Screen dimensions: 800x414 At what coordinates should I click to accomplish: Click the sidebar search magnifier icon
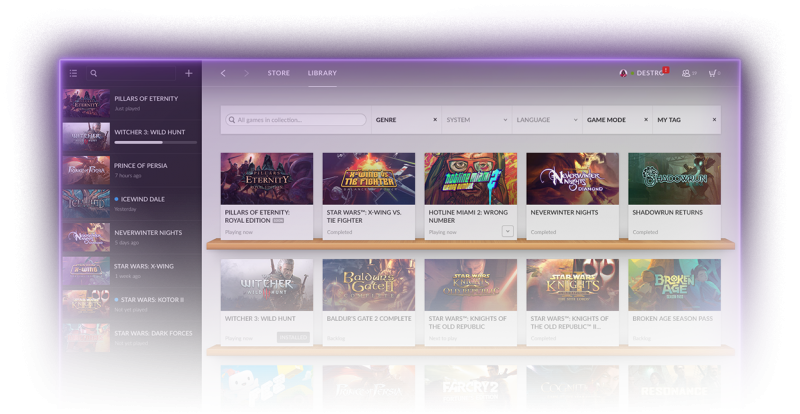click(x=94, y=74)
